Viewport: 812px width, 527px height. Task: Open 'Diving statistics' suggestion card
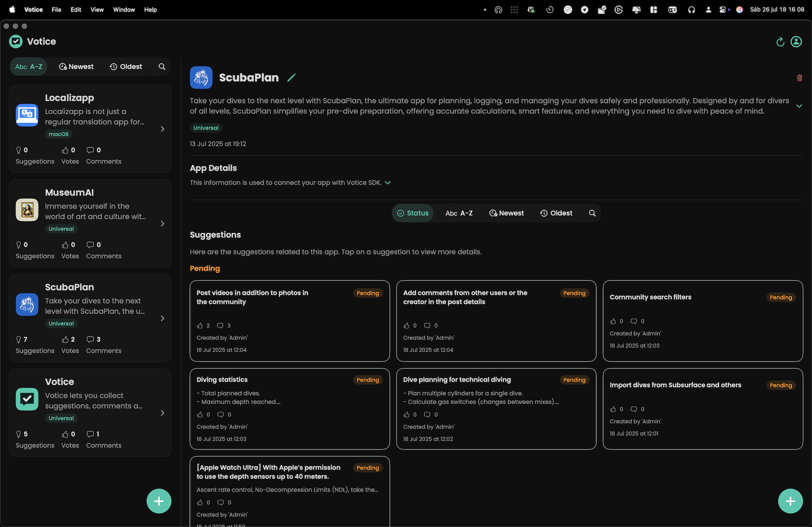(290, 409)
